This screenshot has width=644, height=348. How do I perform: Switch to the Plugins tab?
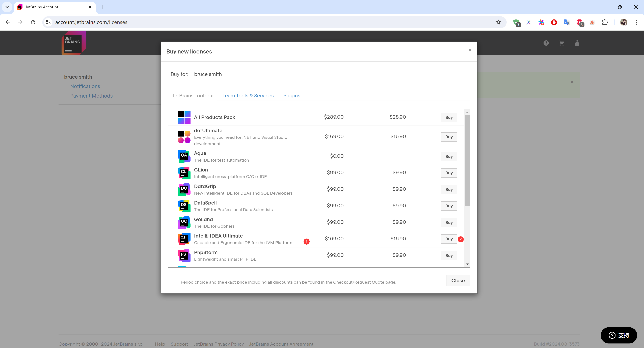click(291, 96)
